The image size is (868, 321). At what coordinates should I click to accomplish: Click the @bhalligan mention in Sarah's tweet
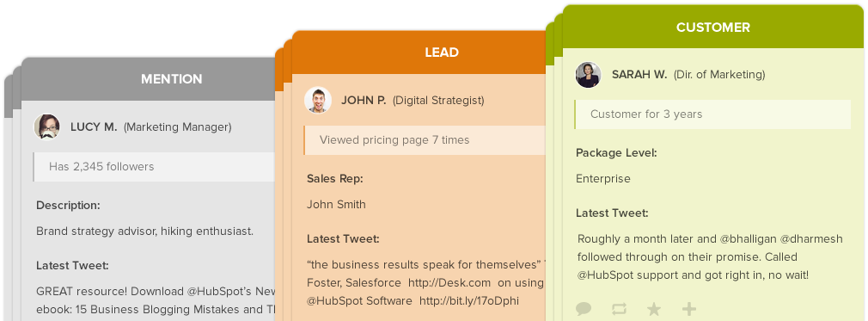748,239
